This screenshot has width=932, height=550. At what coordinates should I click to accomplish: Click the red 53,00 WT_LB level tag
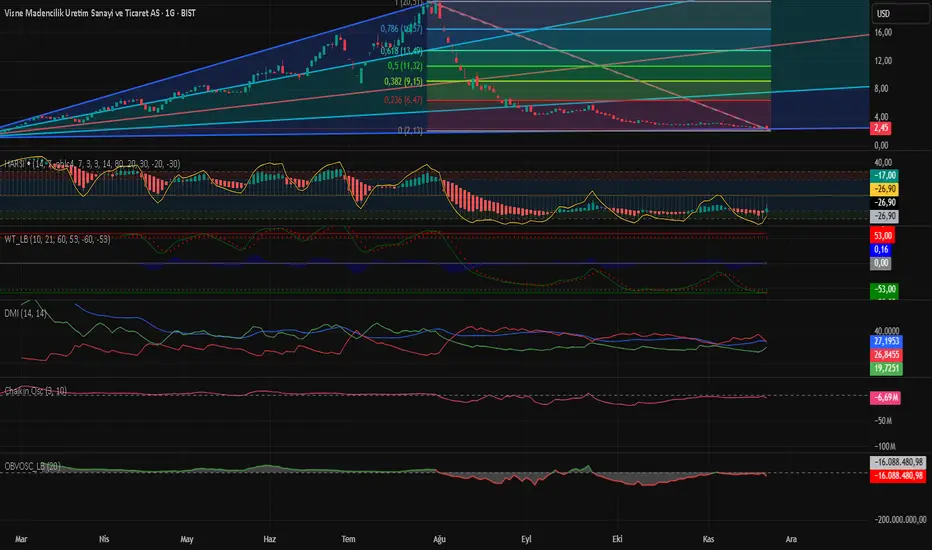click(x=884, y=235)
